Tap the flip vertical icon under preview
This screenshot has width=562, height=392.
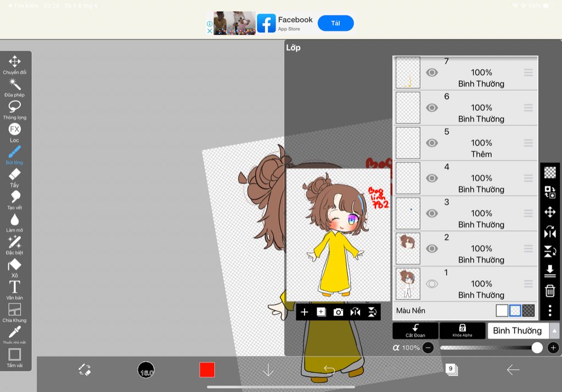pyautogui.click(x=373, y=312)
